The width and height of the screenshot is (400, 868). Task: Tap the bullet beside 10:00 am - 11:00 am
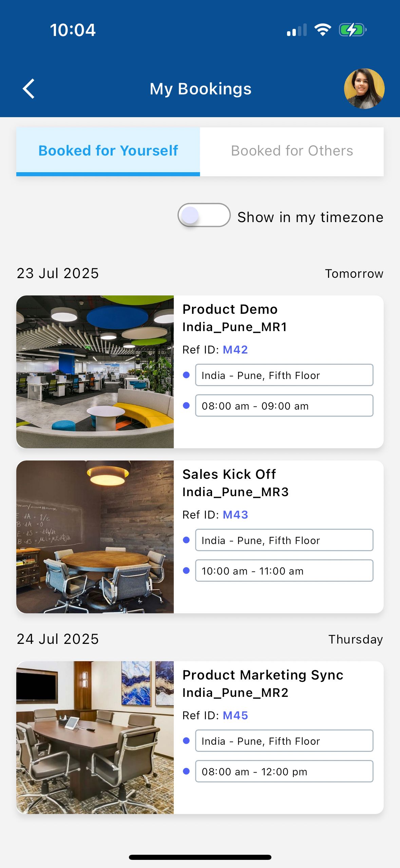coord(186,571)
